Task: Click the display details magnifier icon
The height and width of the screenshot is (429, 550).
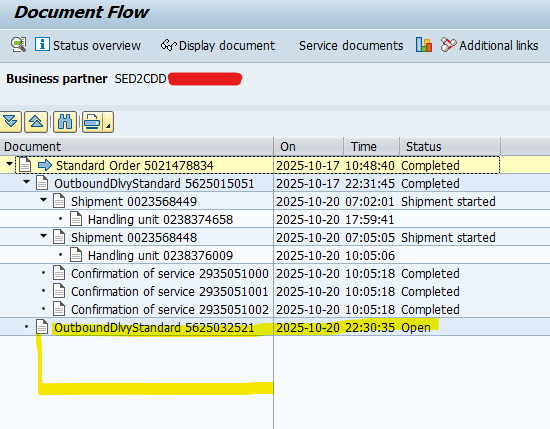Action: tap(19, 45)
